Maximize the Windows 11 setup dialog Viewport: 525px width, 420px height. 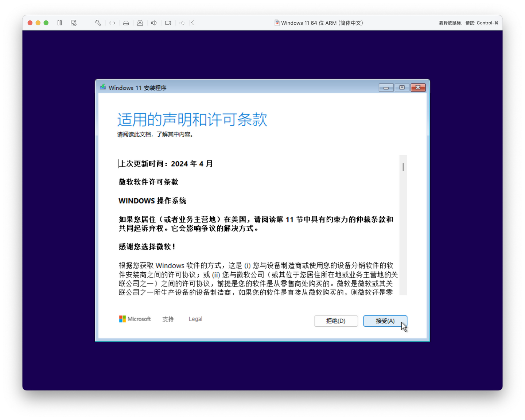402,87
